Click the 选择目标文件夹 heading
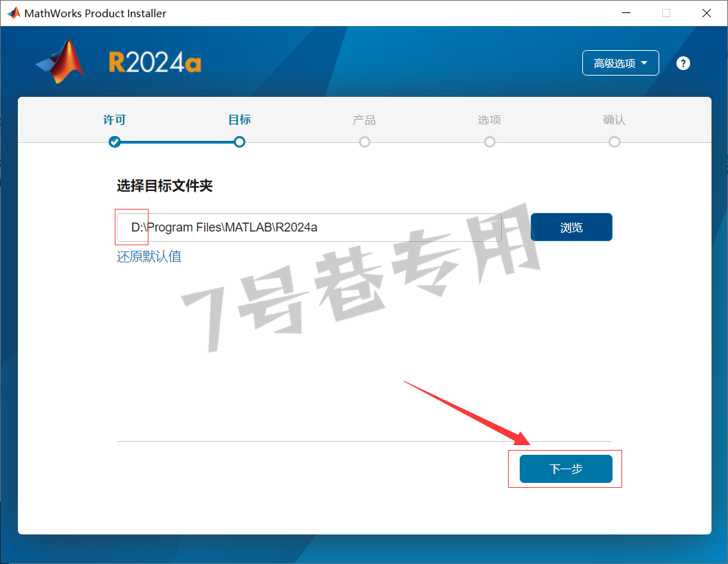Screen dimensions: 728x564 (165, 186)
